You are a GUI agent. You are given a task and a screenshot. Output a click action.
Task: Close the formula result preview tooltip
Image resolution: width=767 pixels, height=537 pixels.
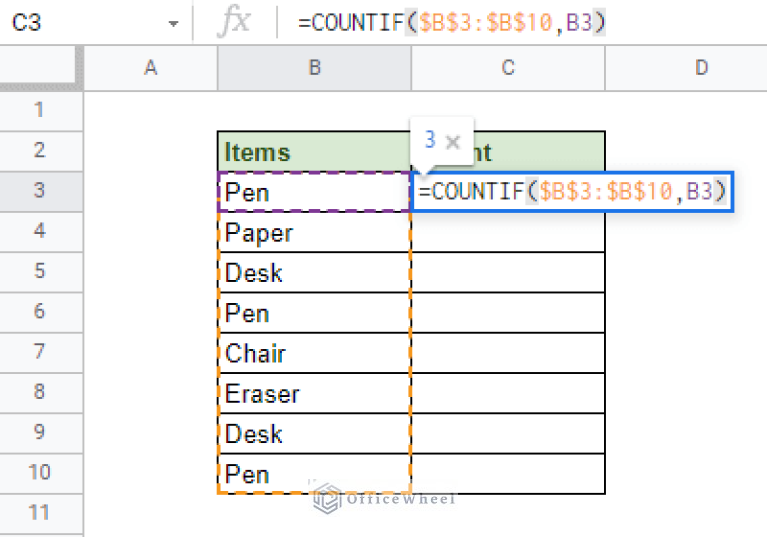point(452,141)
